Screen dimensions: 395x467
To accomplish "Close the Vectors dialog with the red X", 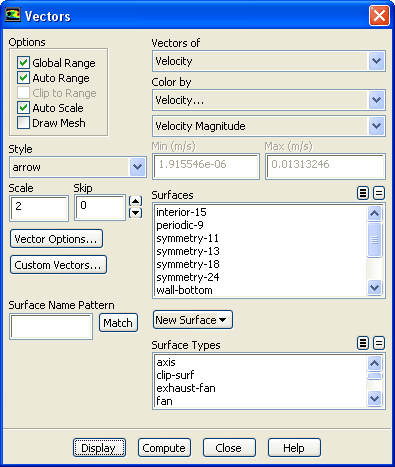I will click(379, 15).
